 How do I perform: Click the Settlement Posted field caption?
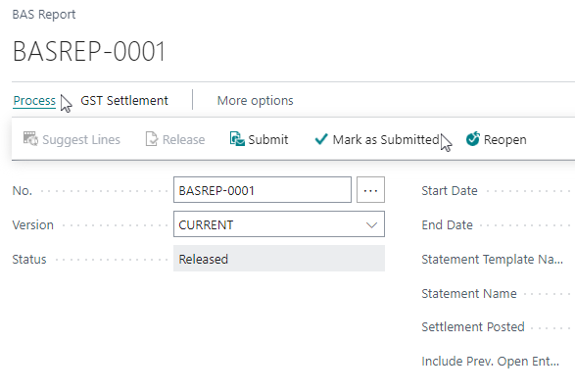point(473,327)
